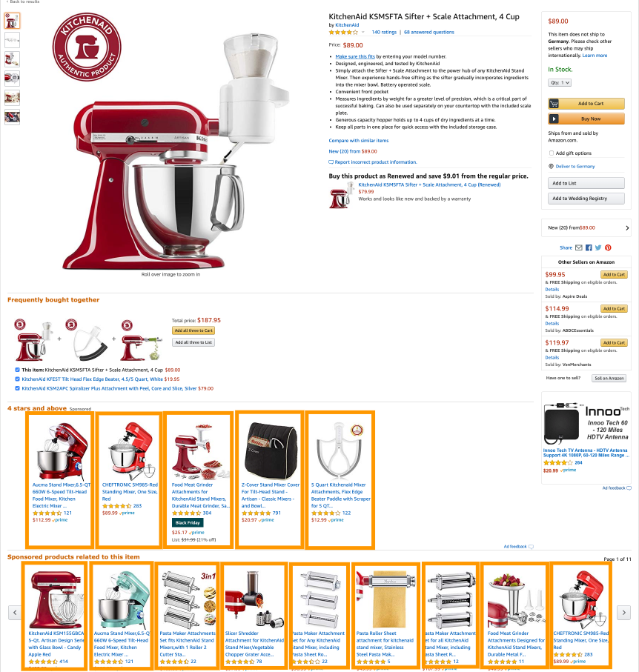Open the Qty quantity dropdown
Screen dimensions: 639x672
(559, 83)
